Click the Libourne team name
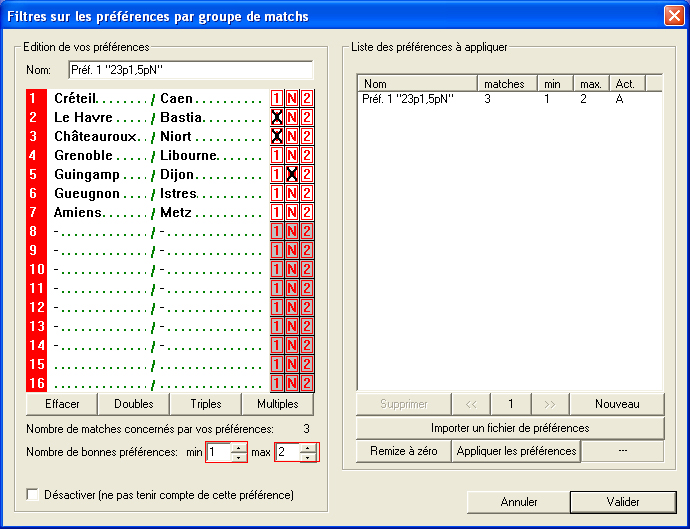The image size is (690, 529). [188, 155]
